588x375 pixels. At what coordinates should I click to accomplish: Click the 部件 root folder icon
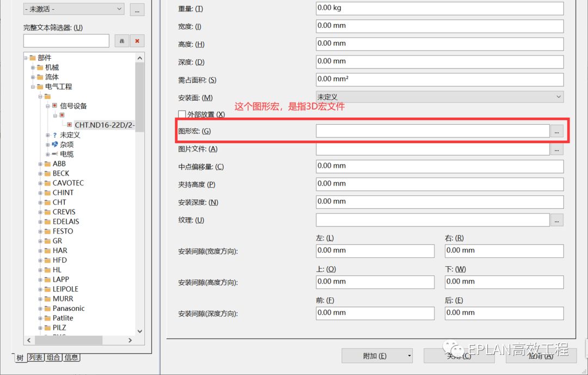[32, 57]
